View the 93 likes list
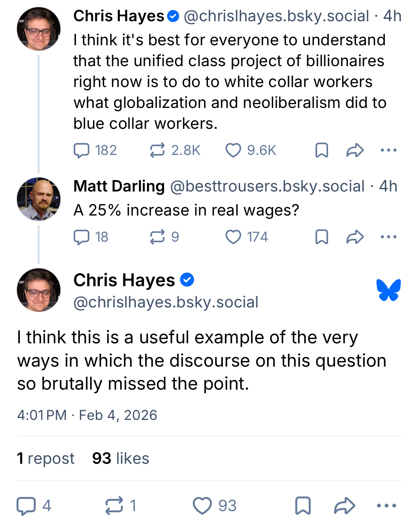 [120, 458]
